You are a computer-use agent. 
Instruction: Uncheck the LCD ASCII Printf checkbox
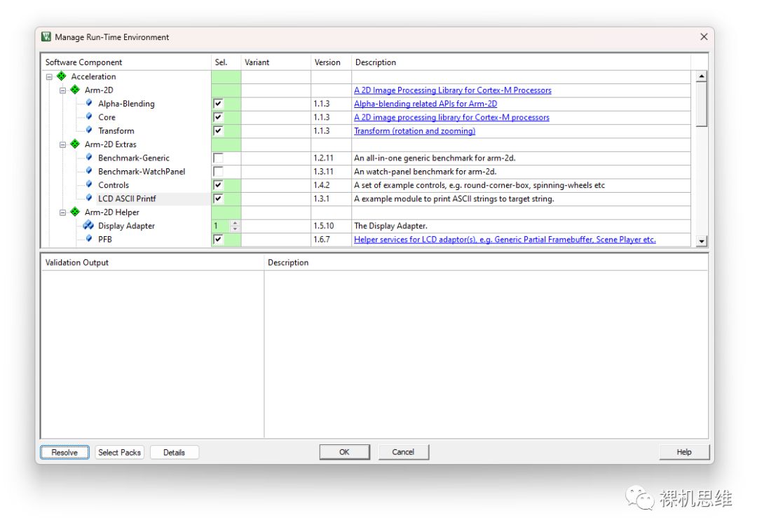218,198
